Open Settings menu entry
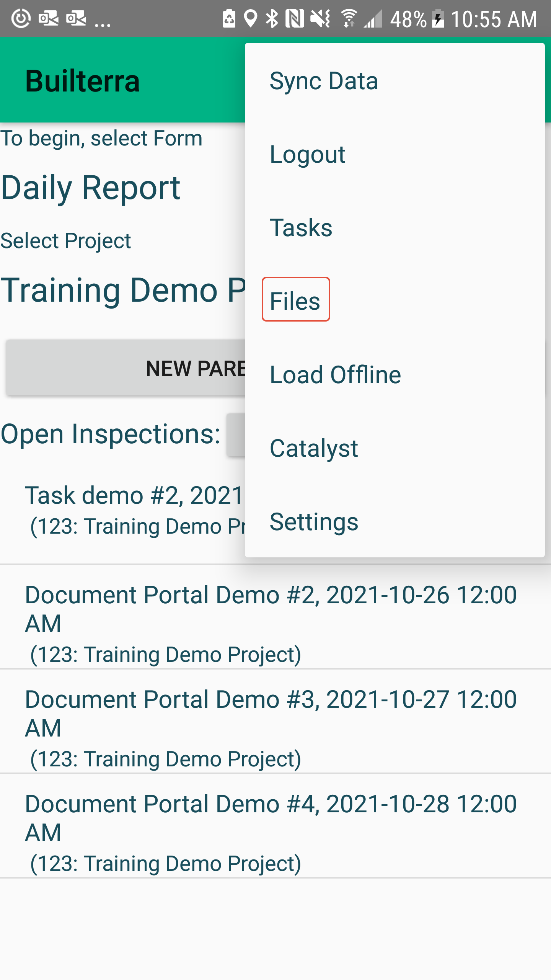The height and width of the screenshot is (980, 551). [x=395, y=521]
